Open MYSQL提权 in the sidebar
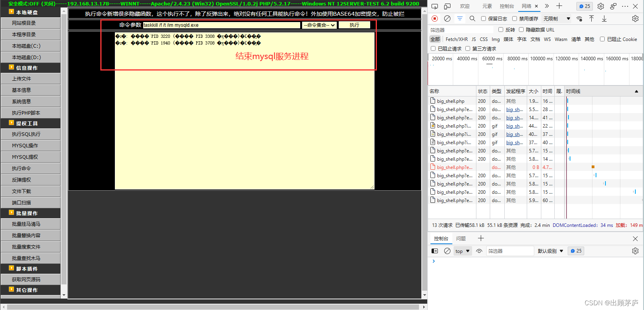644x310 pixels. tap(31, 157)
